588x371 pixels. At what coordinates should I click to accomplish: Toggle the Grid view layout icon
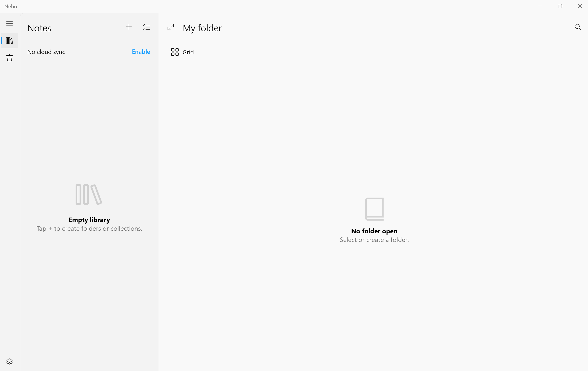click(175, 52)
